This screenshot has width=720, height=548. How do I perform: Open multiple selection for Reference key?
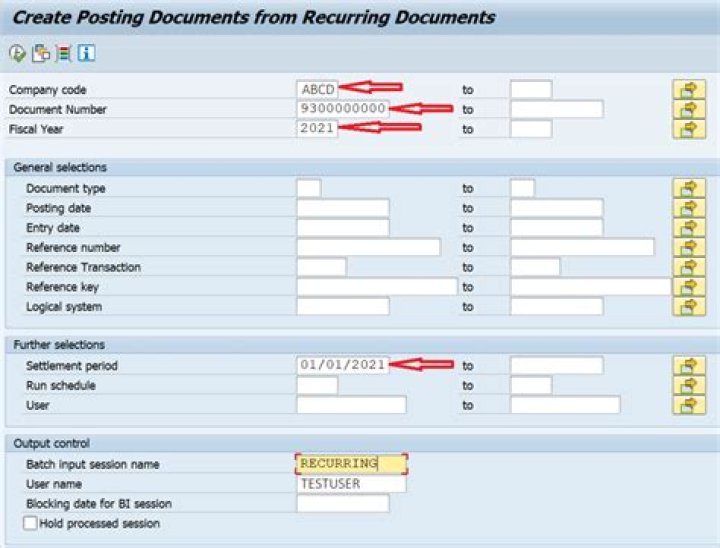[x=689, y=287]
